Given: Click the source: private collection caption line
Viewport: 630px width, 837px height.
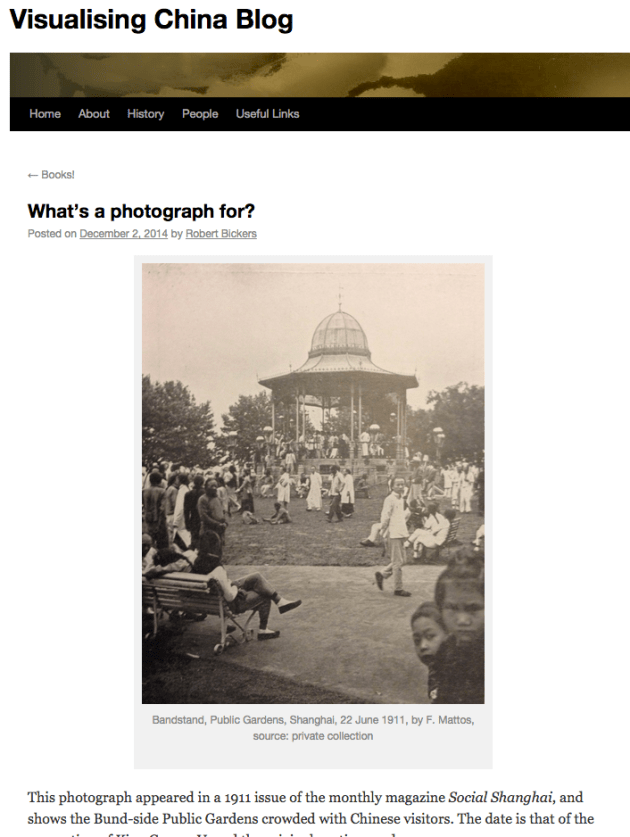Looking at the screenshot, I should pos(313,736).
